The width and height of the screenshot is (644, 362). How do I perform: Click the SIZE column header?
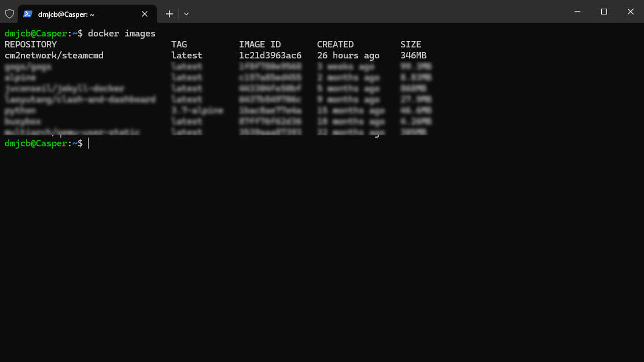(411, 45)
